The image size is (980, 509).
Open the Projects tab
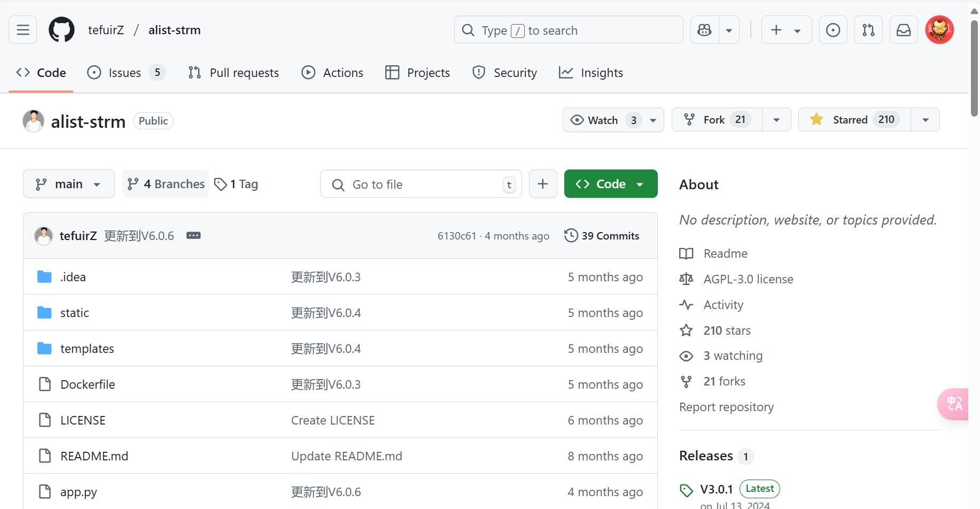pos(417,73)
